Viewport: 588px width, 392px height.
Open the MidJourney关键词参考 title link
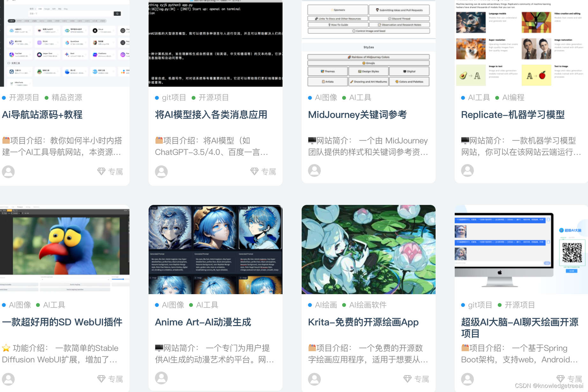point(357,114)
